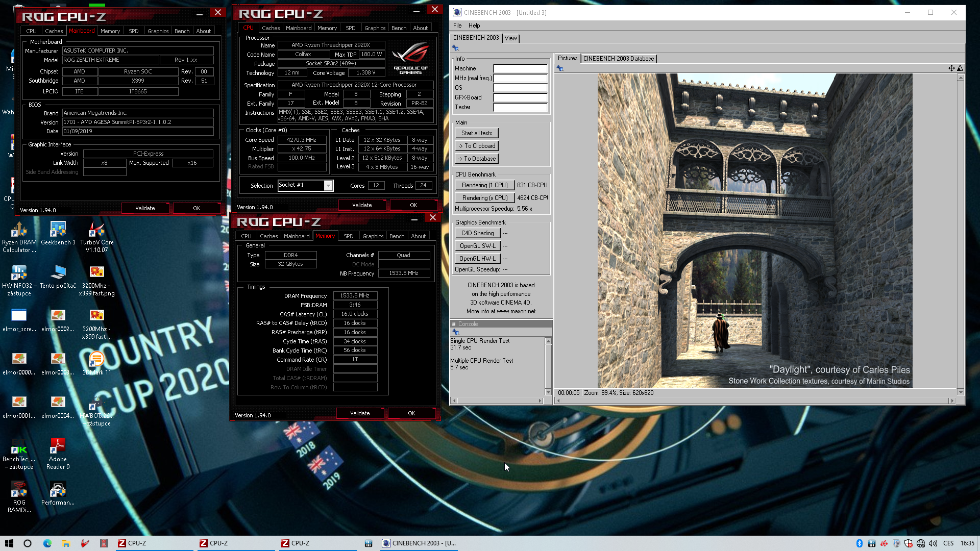Open SPD tab in Memory CPU-Z window
Image resolution: width=980 pixels, height=551 pixels.
pyautogui.click(x=349, y=236)
